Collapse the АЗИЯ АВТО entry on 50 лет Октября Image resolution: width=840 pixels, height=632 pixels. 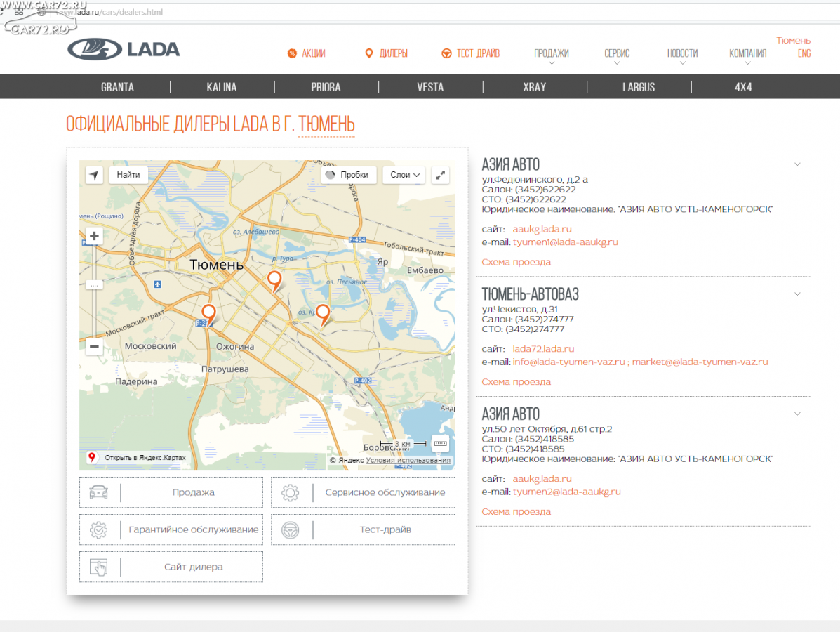(x=797, y=414)
